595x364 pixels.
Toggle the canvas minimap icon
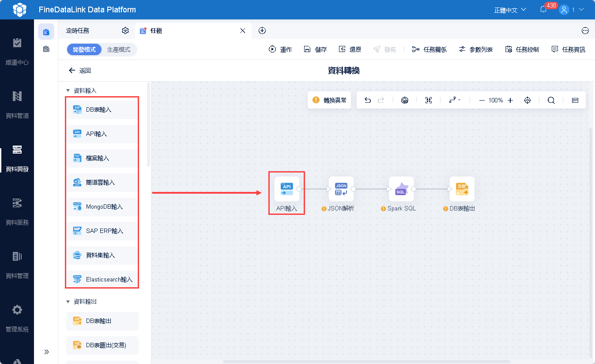[575, 100]
